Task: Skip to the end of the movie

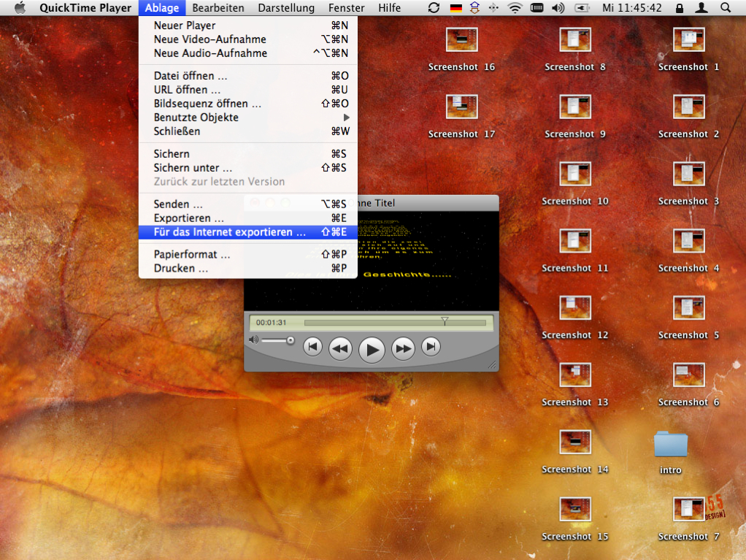Action: click(431, 347)
